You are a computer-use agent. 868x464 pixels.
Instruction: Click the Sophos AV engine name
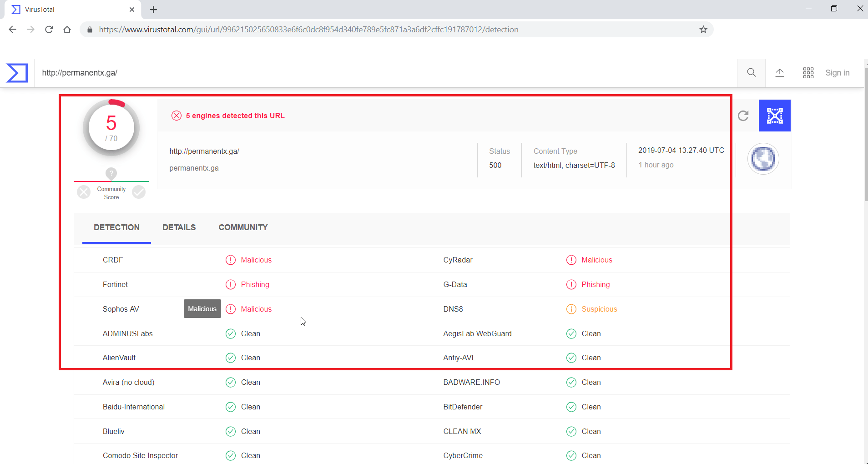click(x=121, y=309)
